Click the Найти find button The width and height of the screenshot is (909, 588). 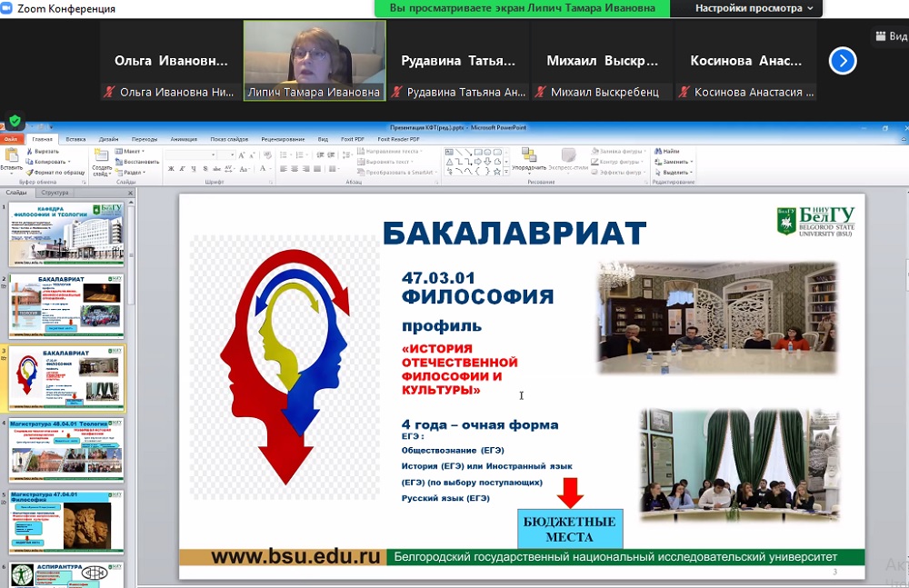tap(666, 152)
